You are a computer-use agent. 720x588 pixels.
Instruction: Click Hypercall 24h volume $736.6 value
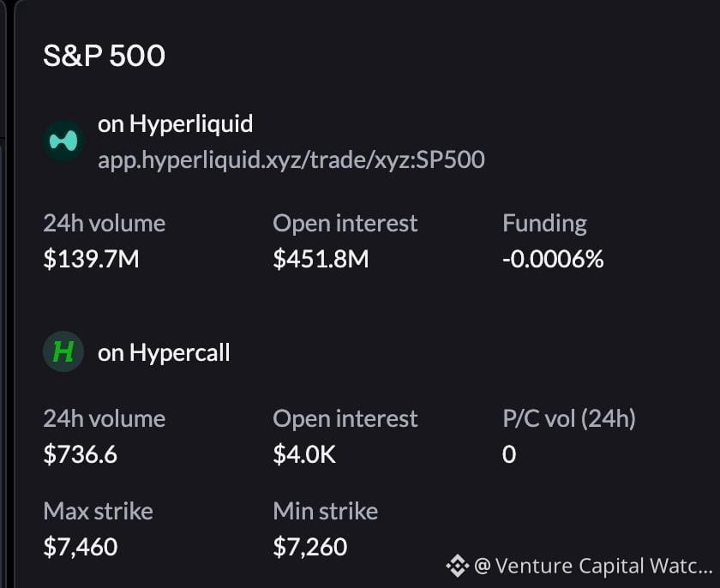pyautogui.click(x=81, y=454)
